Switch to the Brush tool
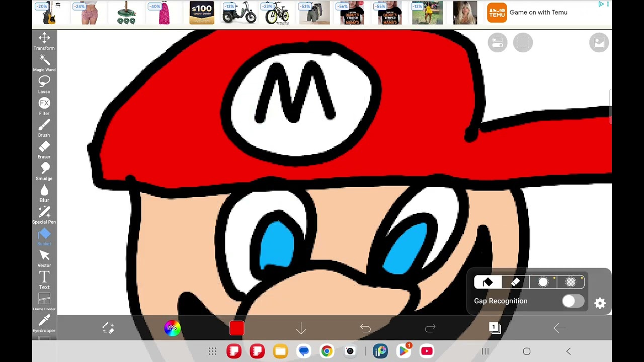Screen dimensions: 644x362 (x=44, y=128)
